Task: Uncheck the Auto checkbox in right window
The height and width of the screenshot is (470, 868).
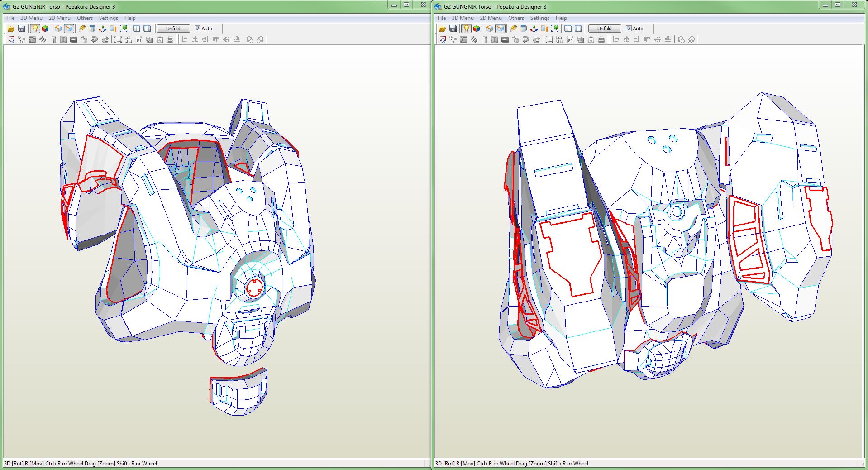Action: coord(629,29)
